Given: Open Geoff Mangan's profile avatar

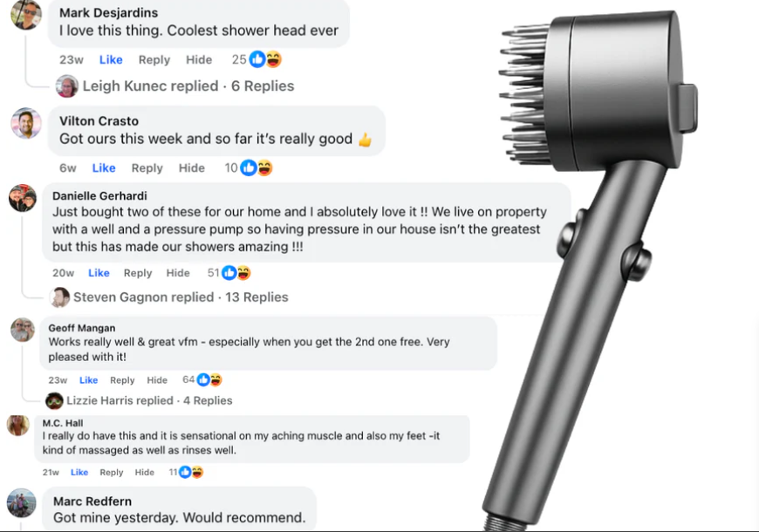Looking at the screenshot, I should click(x=23, y=330).
